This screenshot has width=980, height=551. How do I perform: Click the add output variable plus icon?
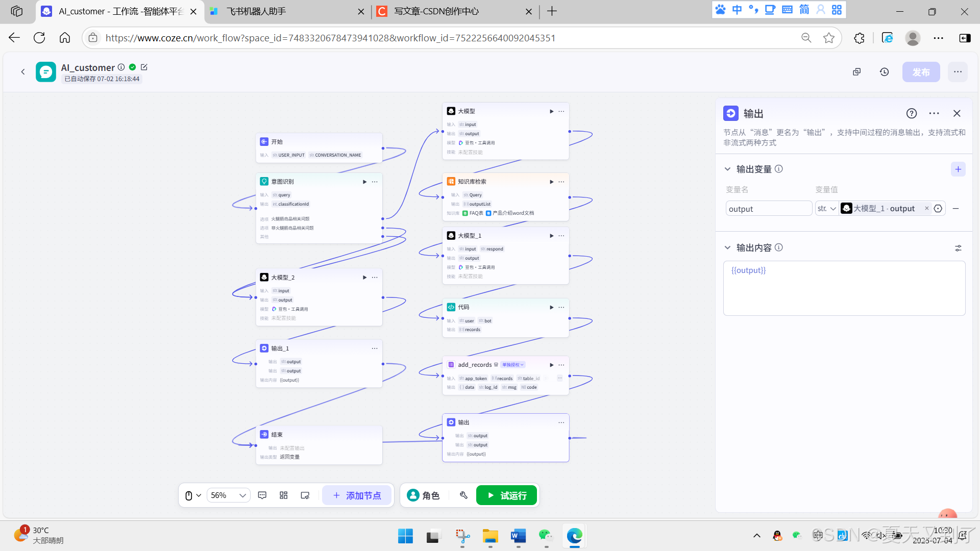click(x=958, y=169)
